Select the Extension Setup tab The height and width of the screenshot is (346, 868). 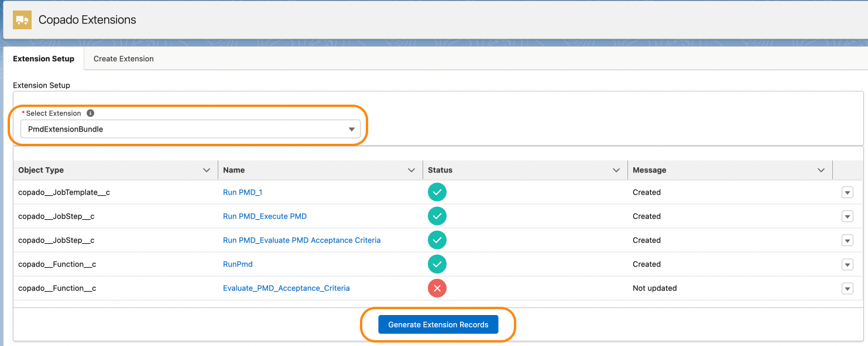[44, 58]
